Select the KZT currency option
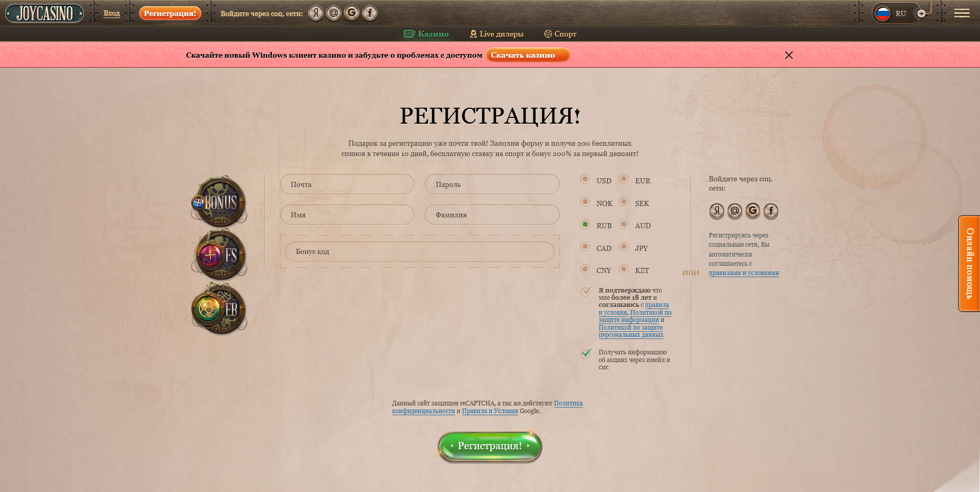The height and width of the screenshot is (492, 980). click(x=624, y=269)
